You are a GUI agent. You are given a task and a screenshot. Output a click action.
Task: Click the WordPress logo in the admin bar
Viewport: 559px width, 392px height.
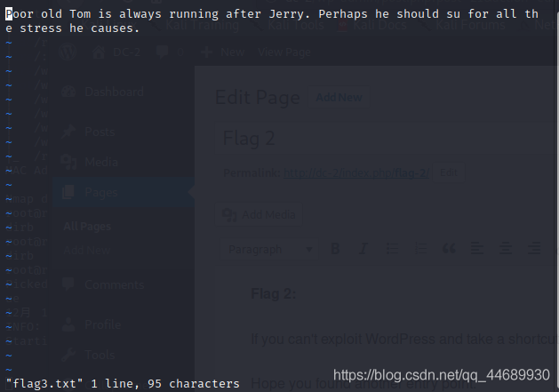(68, 52)
